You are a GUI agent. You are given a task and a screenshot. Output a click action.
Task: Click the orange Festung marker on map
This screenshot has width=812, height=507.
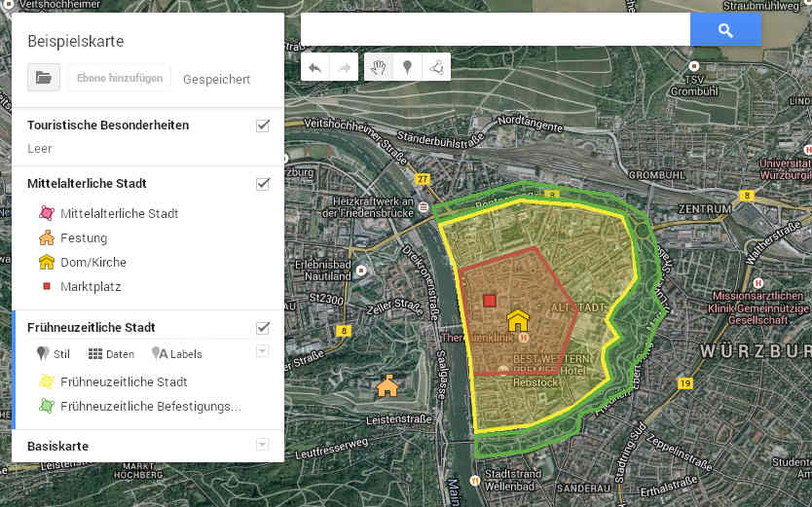point(388,386)
